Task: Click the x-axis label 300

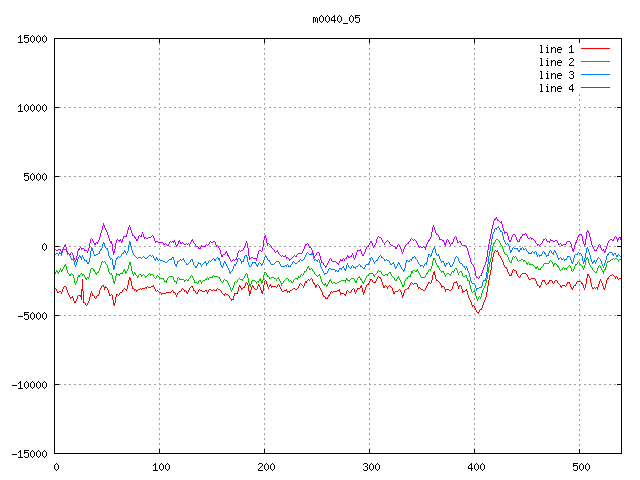Action: pos(371,467)
